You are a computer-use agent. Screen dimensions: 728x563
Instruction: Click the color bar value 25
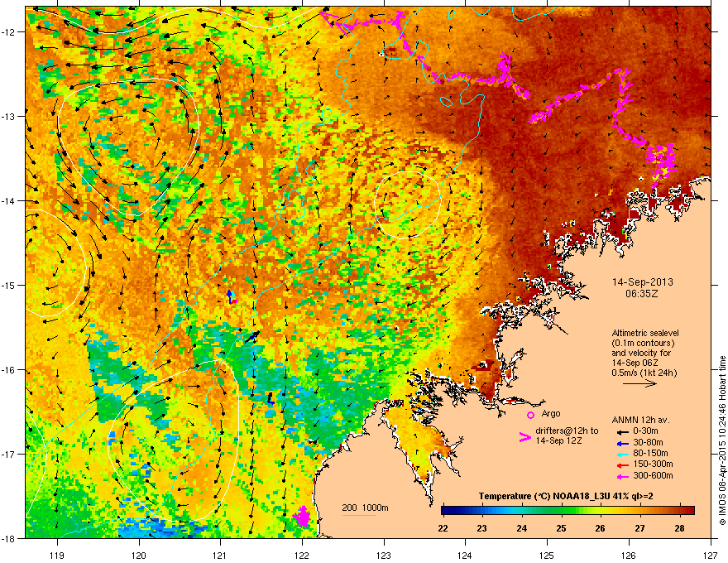(562, 528)
